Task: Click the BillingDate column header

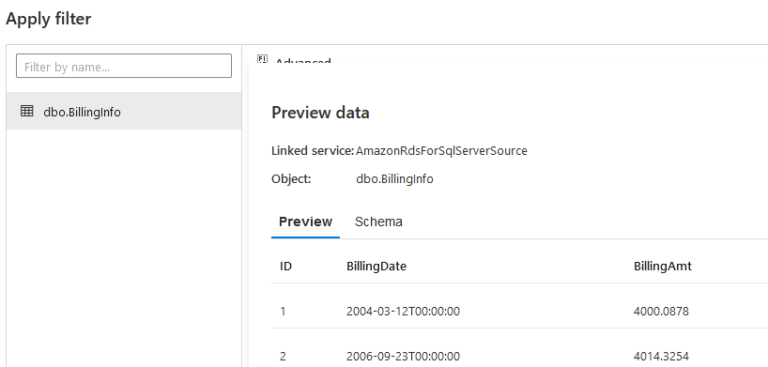Action: (x=376, y=266)
